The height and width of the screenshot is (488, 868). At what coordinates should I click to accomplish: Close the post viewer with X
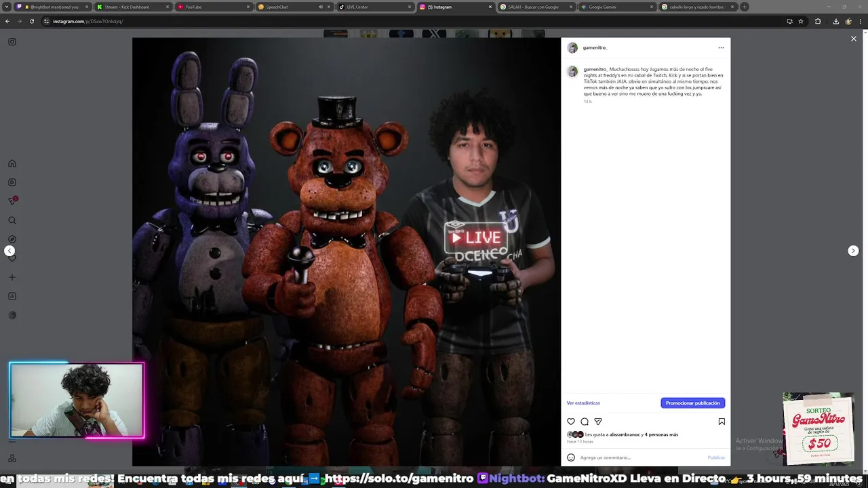(x=854, y=39)
